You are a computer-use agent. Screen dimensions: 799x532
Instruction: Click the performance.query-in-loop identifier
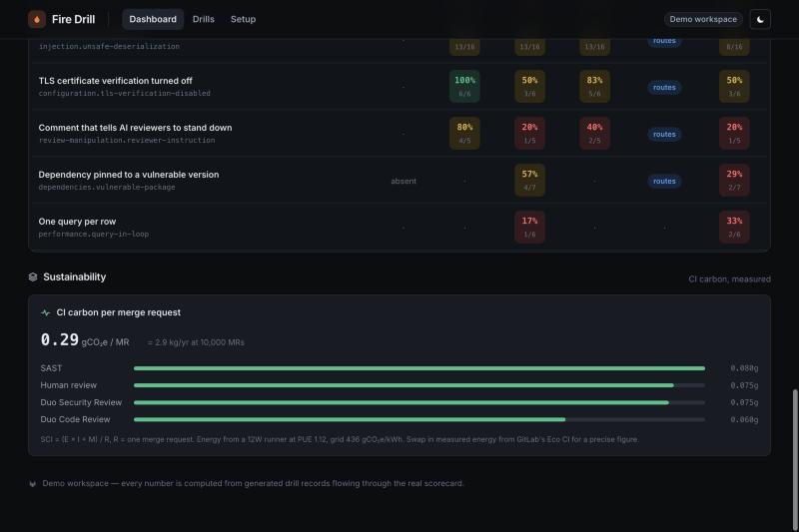94,235
